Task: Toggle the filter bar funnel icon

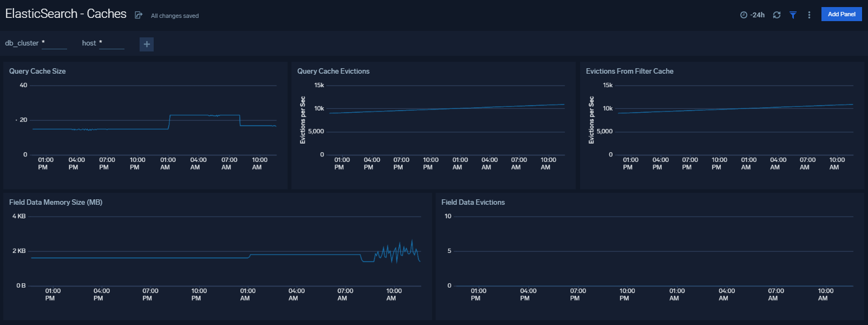Action: point(793,15)
